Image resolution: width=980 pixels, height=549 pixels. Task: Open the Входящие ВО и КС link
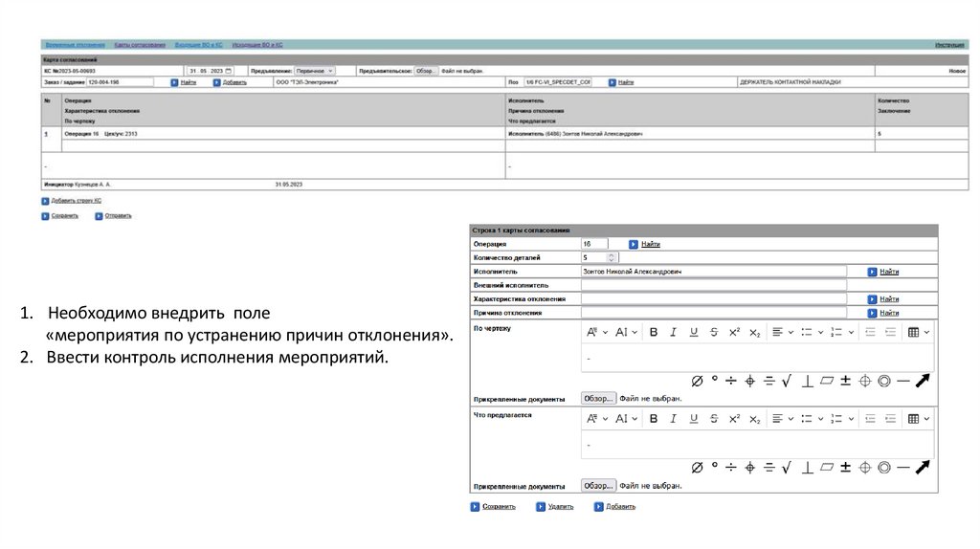coord(199,45)
